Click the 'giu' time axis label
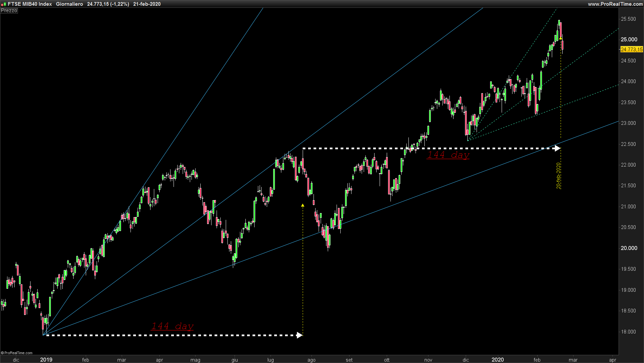644x363 pixels. click(235, 360)
